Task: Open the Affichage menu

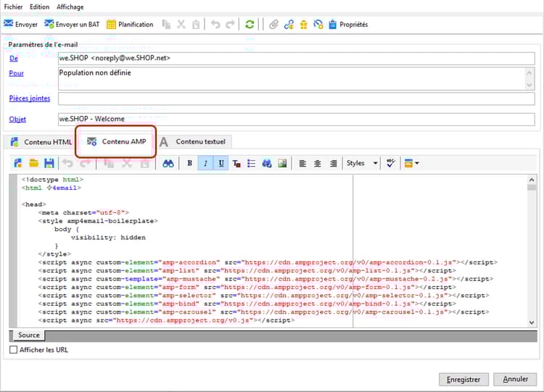Action: coord(70,7)
